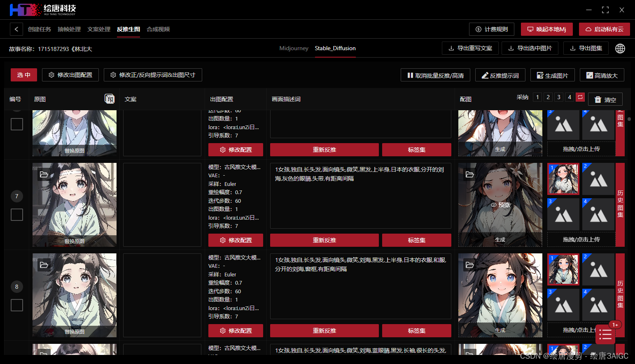Click 拖拽/点击上传 upload area in row 7
The height and width of the screenshot is (364, 635).
click(581, 239)
